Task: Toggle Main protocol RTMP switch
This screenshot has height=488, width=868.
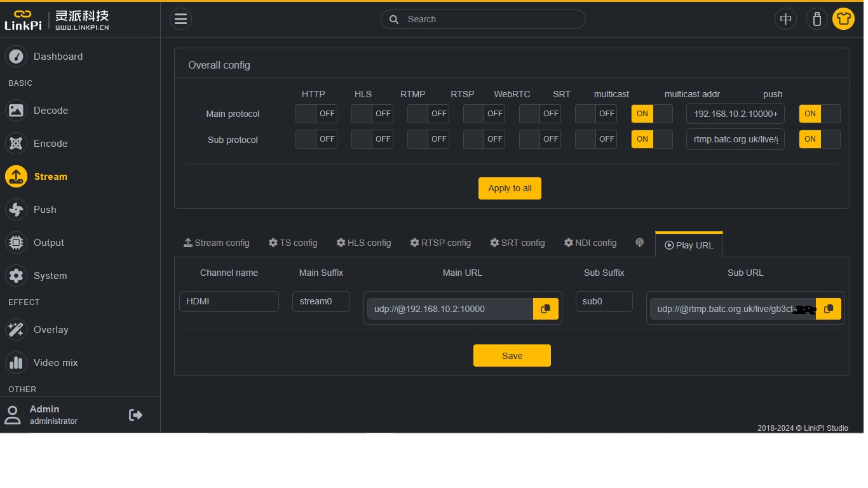Action: [x=428, y=114]
